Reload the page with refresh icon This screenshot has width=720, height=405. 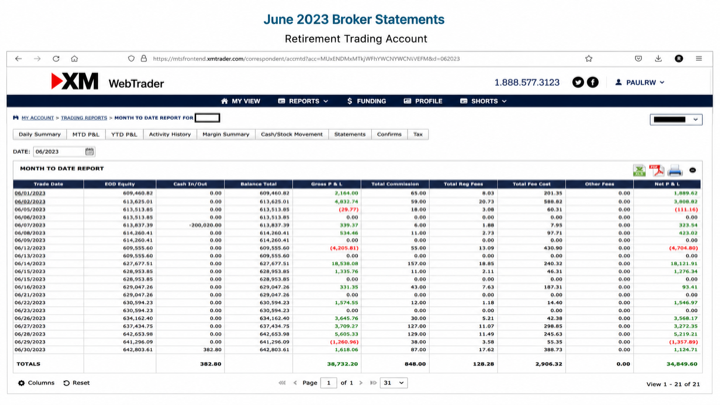pos(56,59)
